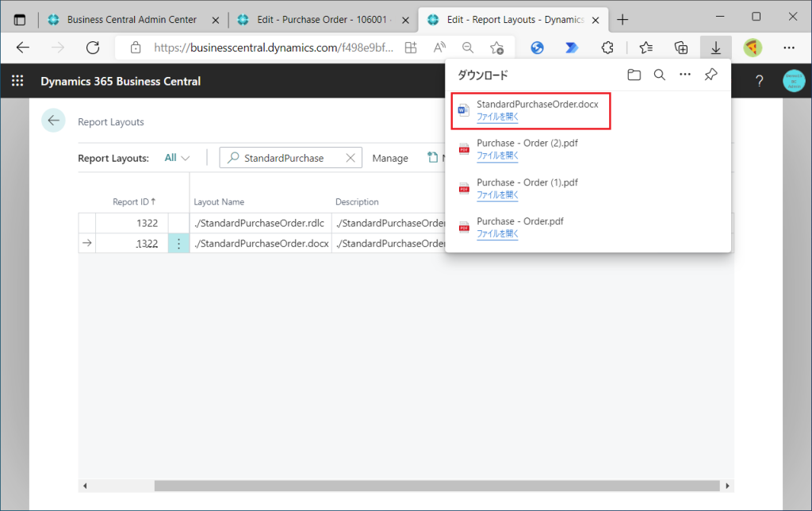Open the Business Central app launcher grid

pos(17,81)
